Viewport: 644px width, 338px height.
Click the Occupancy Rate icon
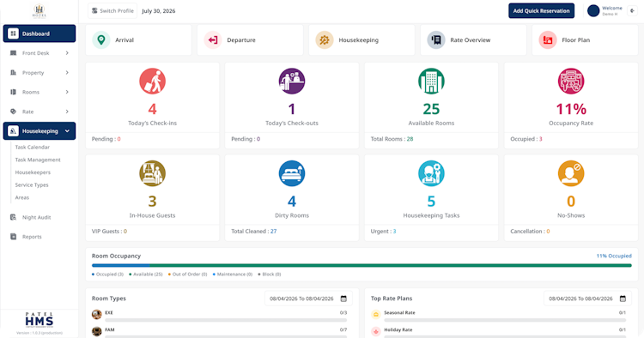(x=571, y=81)
